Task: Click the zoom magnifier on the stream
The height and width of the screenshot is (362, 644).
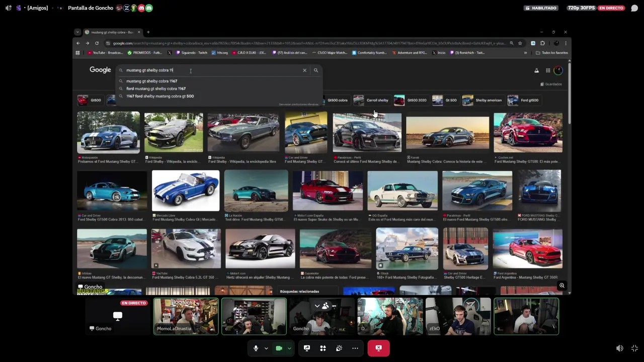Action: (x=562, y=286)
